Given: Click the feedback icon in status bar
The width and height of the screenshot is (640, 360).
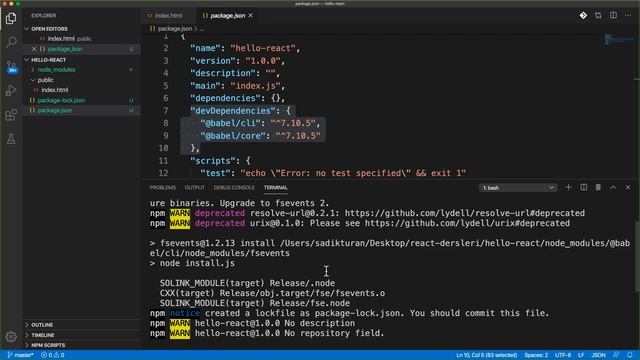Looking at the screenshot, I should coord(616,355).
